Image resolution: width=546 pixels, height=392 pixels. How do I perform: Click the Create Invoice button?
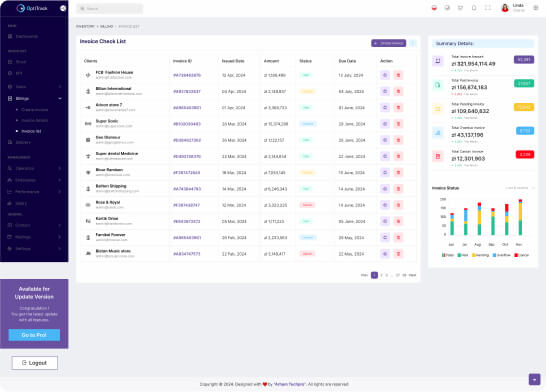click(389, 43)
